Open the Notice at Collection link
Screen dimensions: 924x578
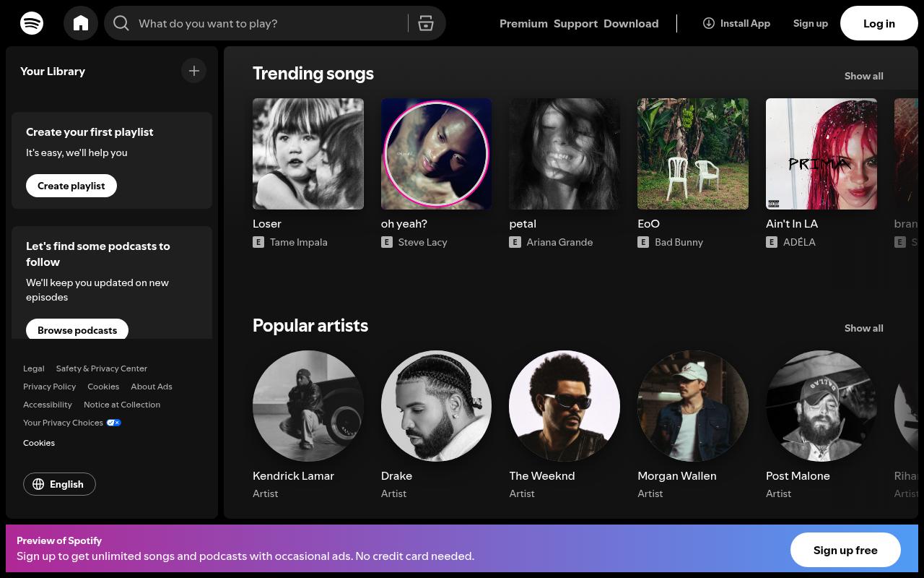click(x=122, y=405)
